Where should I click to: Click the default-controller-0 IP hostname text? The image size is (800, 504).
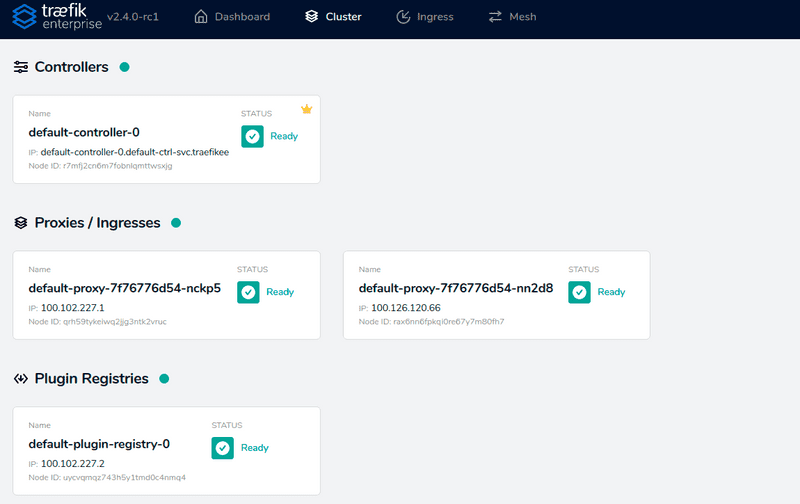(x=135, y=152)
